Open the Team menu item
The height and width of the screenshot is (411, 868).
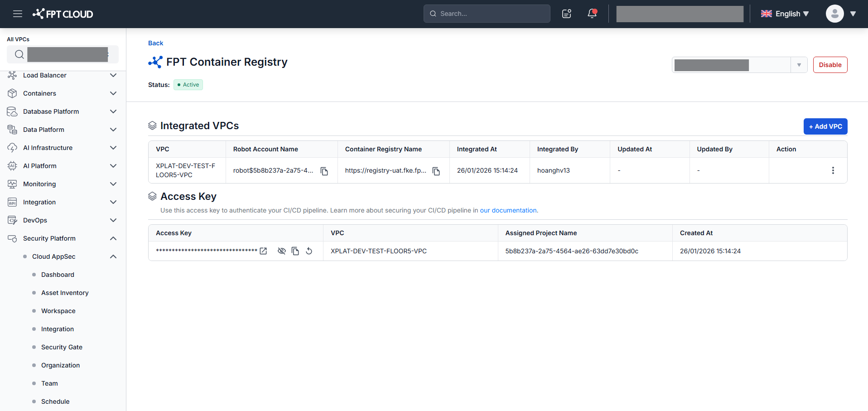49,383
